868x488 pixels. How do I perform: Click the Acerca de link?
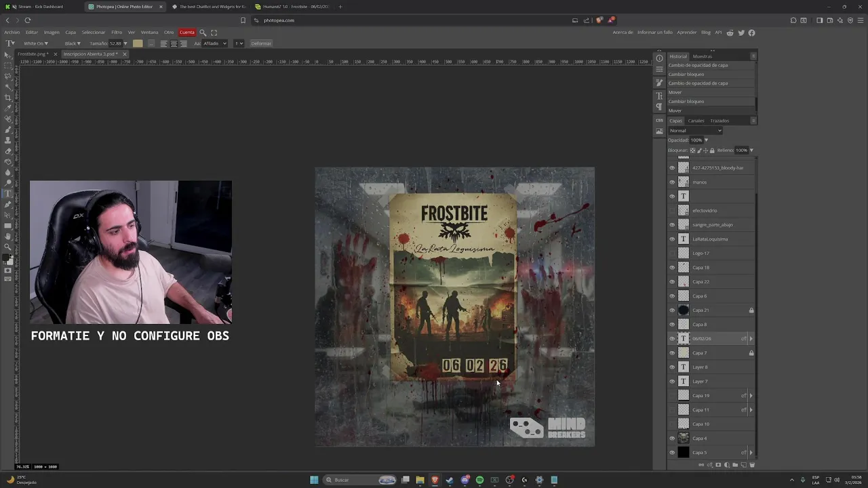tap(623, 33)
